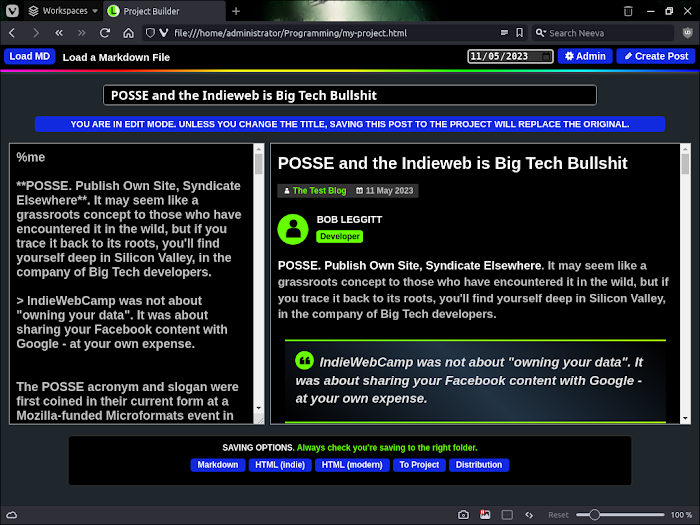Go to the browser home page

[x=128, y=33]
